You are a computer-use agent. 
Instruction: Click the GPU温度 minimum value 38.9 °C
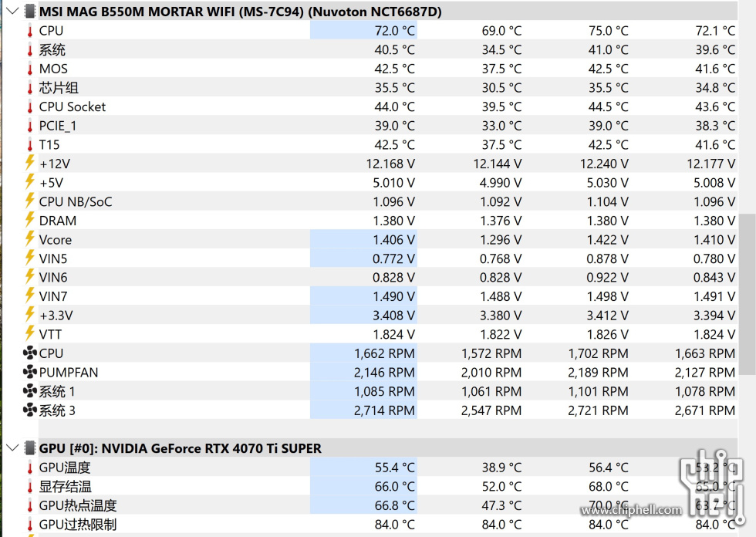coord(501,467)
